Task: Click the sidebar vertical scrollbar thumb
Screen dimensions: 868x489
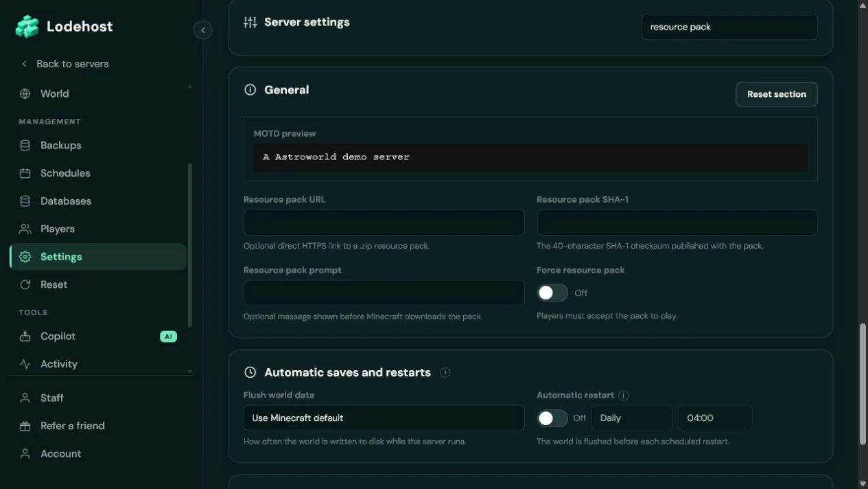Action: (190, 244)
